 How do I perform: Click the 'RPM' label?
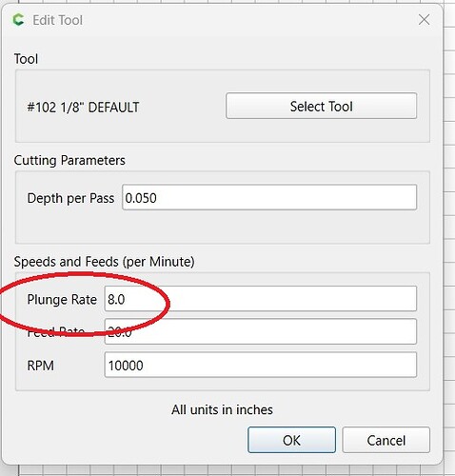pyautogui.click(x=41, y=366)
